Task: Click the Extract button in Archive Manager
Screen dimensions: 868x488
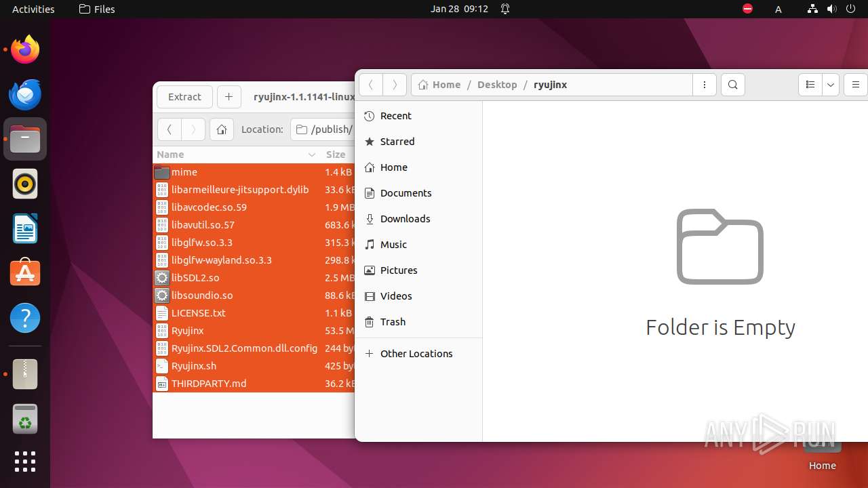Action: point(184,97)
